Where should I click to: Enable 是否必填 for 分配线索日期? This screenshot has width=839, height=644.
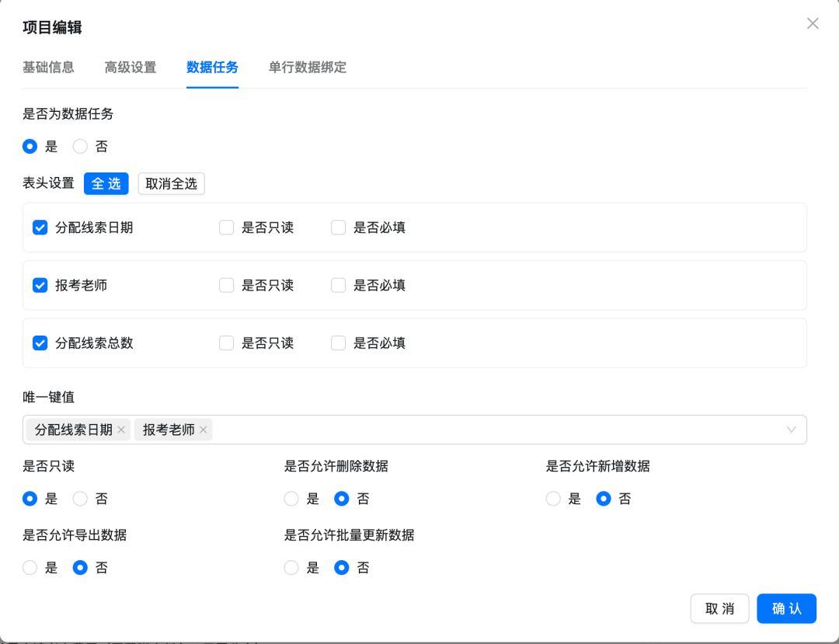[x=338, y=228]
